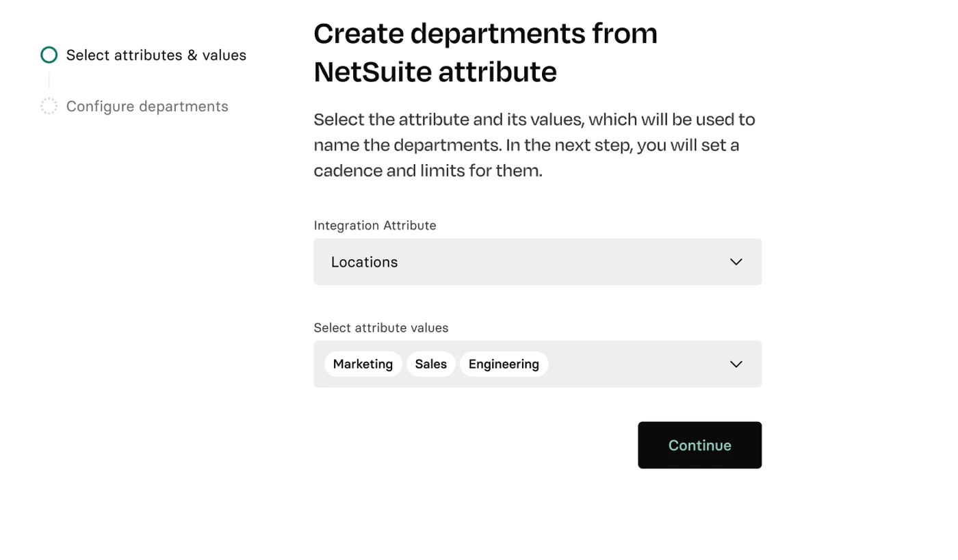Select the Sales value chip
This screenshot has width=958, height=560.
pyautogui.click(x=431, y=364)
